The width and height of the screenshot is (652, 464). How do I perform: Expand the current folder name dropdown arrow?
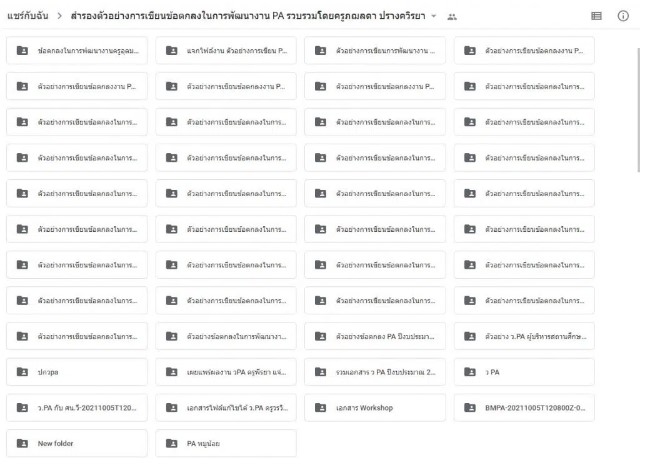pos(434,16)
